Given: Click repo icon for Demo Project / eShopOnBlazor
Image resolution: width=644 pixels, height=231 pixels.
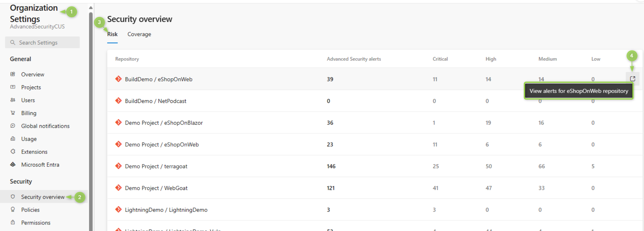Looking at the screenshot, I should pyautogui.click(x=119, y=122).
